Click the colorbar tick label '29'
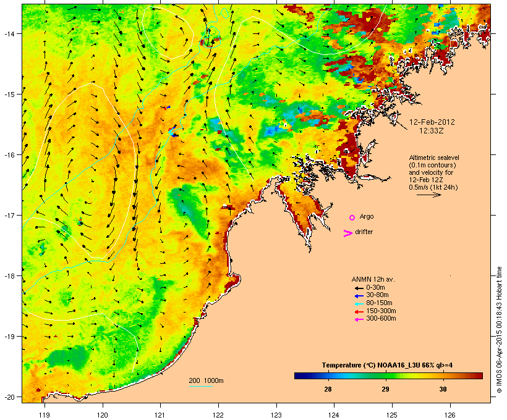Viewport: 507px width, 420px height. (385, 389)
